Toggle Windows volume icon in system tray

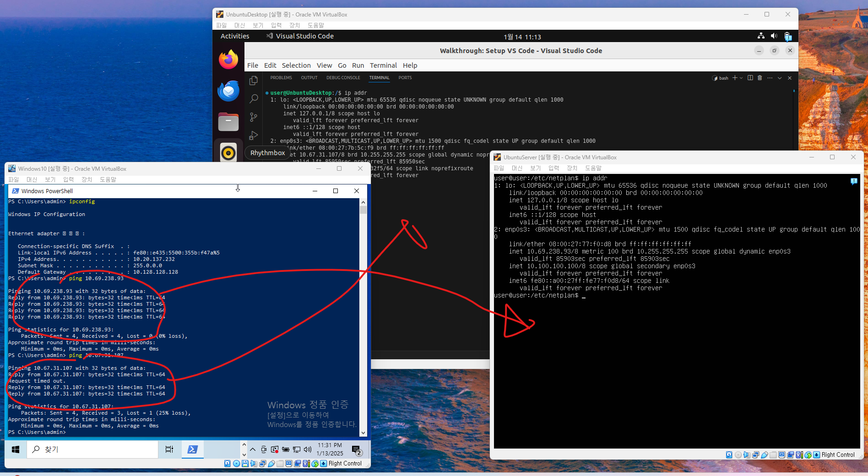(x=308, y=449)
